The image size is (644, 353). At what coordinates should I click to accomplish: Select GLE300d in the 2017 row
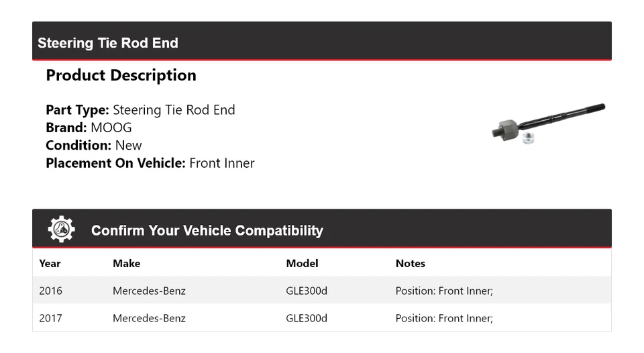tap(307, 318)
